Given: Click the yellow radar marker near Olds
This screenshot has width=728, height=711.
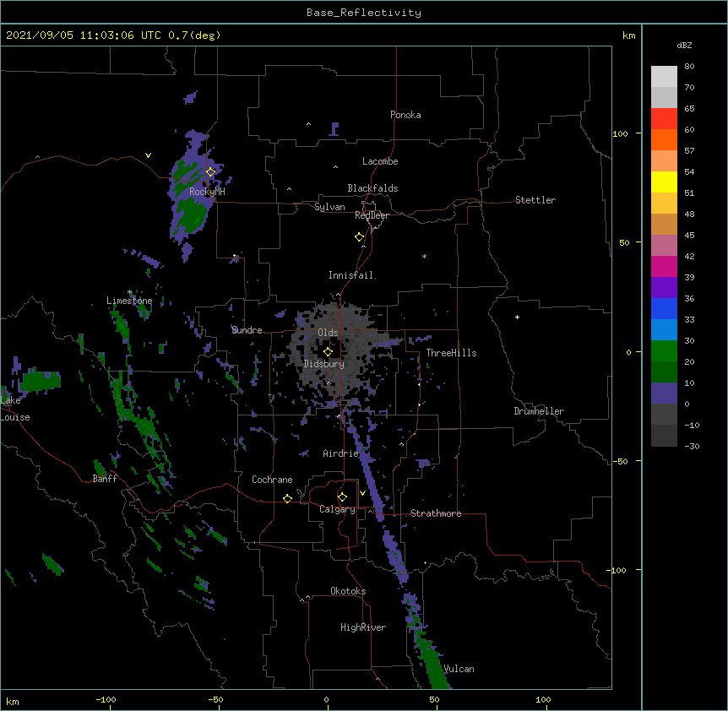Looking at the screenshot, I should pyautogui.click(x=328, y=352).
